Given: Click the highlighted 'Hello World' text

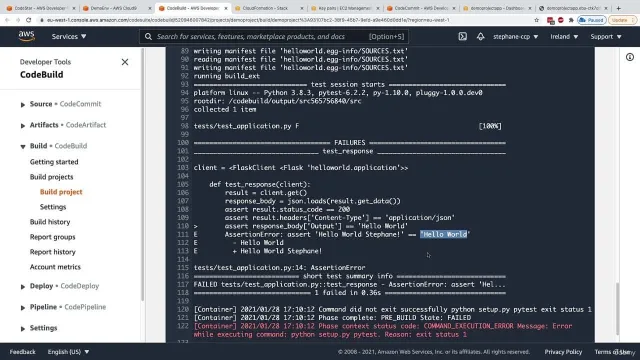Looking at the screenshot, I should [x=443, y=234].
